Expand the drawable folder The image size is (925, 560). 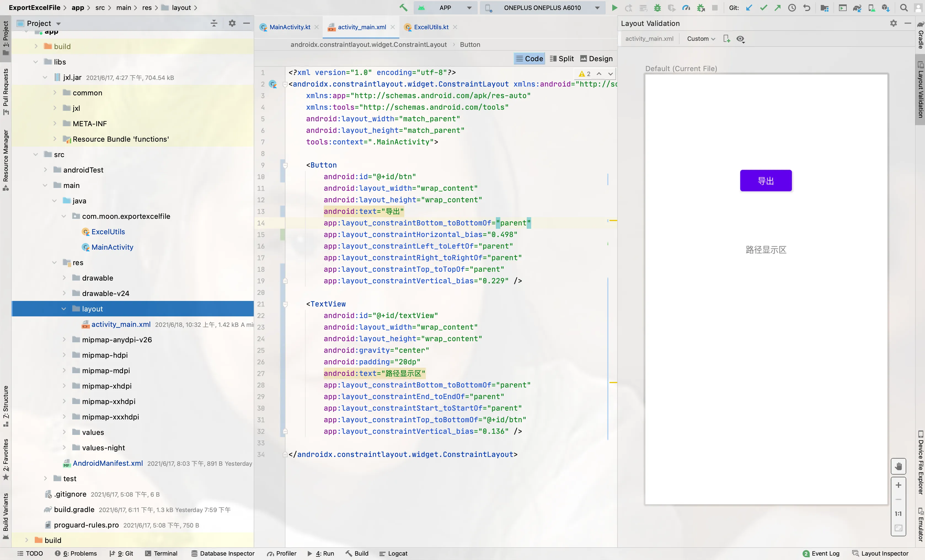coord(64,278)
